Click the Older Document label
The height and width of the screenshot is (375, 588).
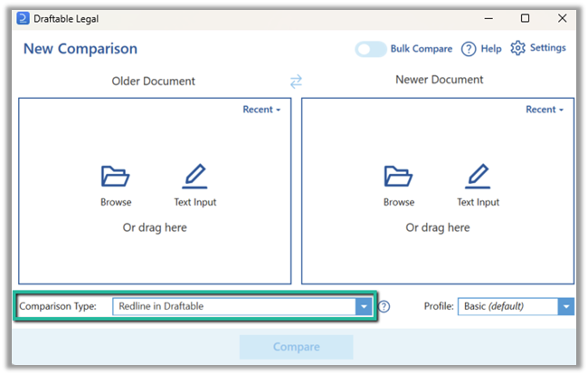154,82
